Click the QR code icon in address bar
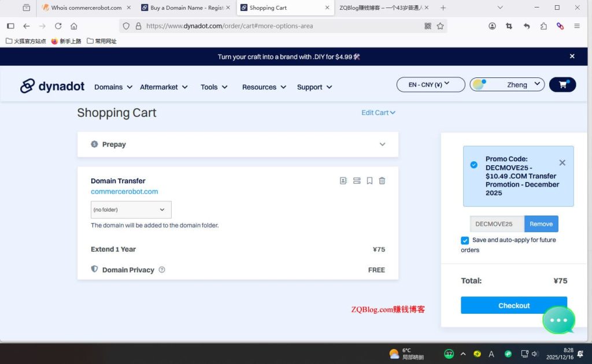The width and height of the screenshot is (592, 364). (428, 26)
